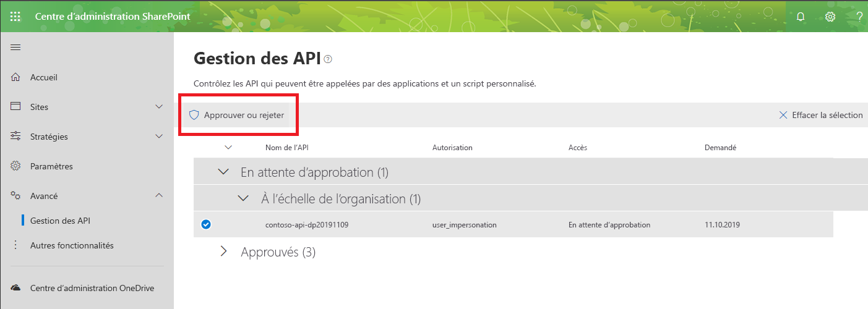
Task: Expand the Stratégies navigation chevron
Action: click(x=159, y=137)
